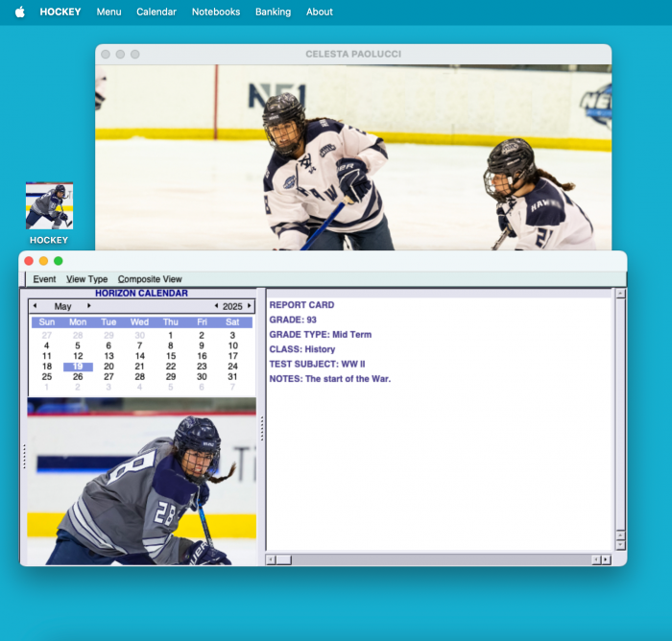Select May 19 in the calendar

[x=78, y=367]
